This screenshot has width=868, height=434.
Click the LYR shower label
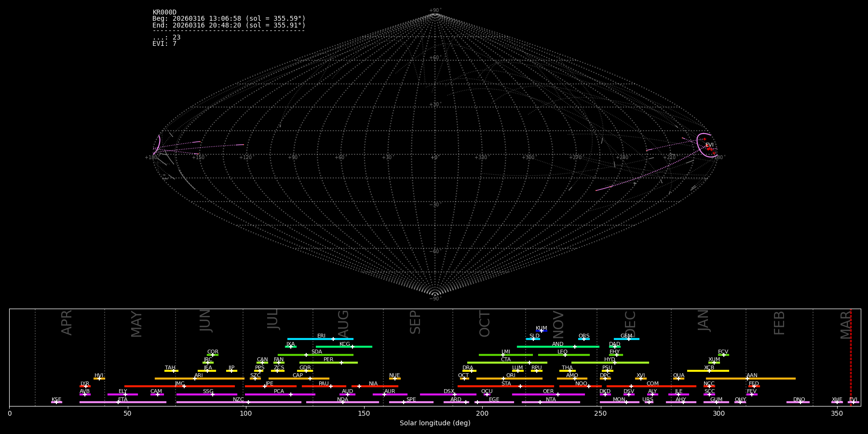tap(85, 384)
